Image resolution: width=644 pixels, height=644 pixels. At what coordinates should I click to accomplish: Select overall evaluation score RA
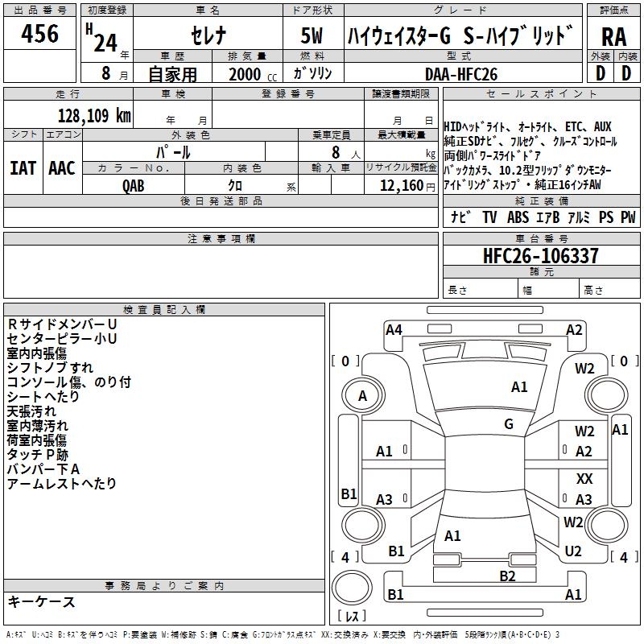pyautogui.click(x=613, y=37)
